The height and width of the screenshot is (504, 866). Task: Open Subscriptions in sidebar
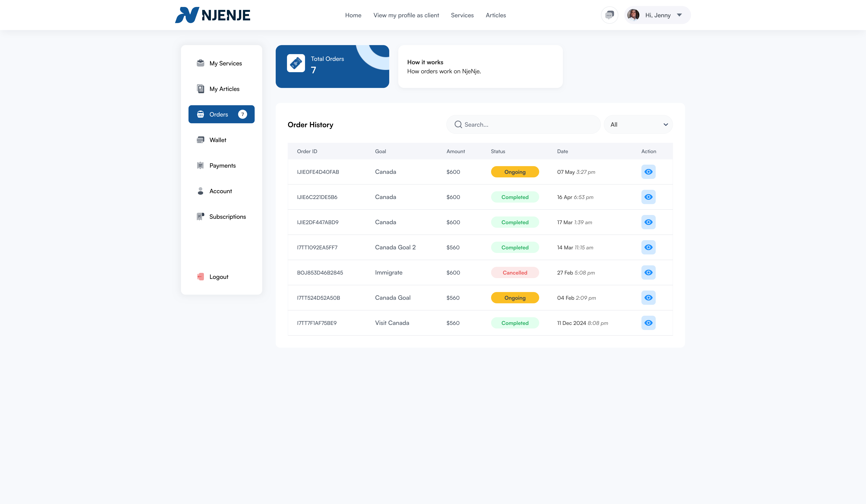pos(221,216)
